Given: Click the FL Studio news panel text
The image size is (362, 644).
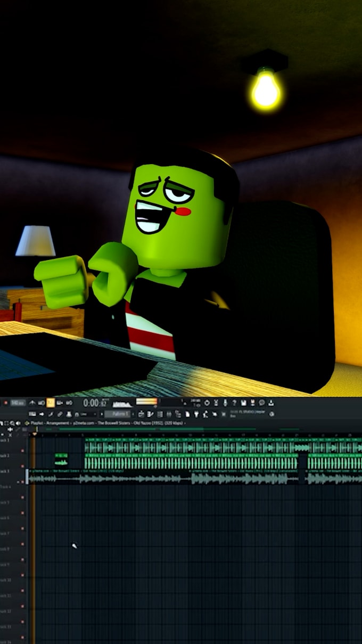Looking at the screenshot, I should 248,413.
